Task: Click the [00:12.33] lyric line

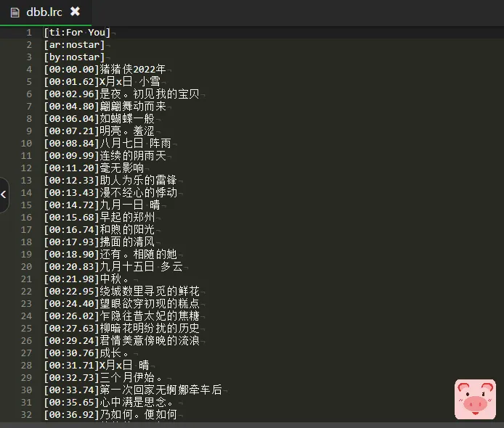Action: [110, 181]
